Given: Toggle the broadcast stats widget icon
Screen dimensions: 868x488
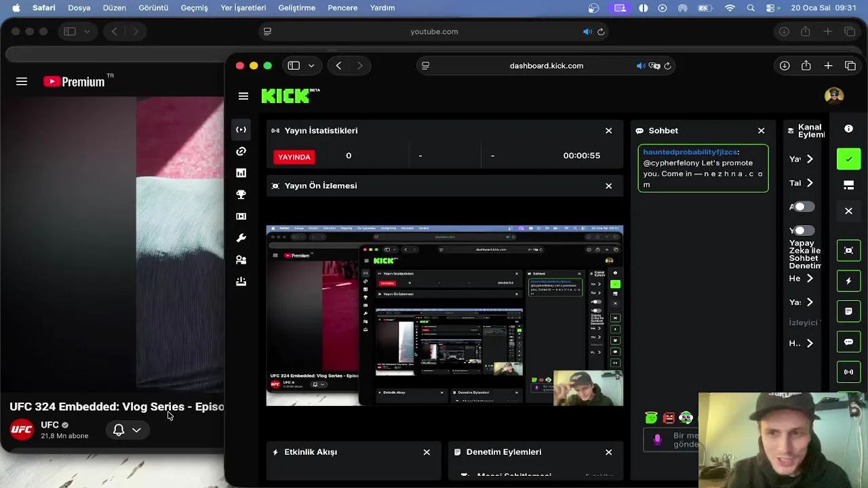Looking at the screenshot, I should tap(848, 372).
